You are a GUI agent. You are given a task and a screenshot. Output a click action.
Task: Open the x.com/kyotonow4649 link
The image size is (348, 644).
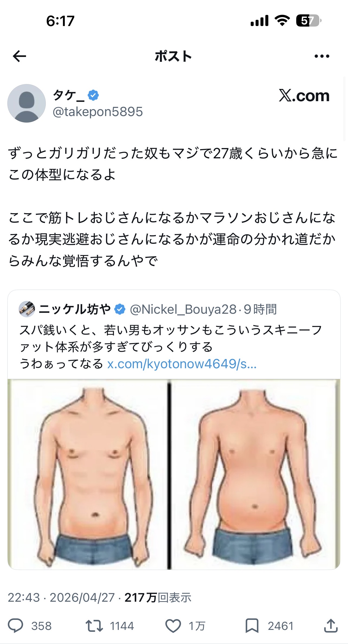coord(182,364)
